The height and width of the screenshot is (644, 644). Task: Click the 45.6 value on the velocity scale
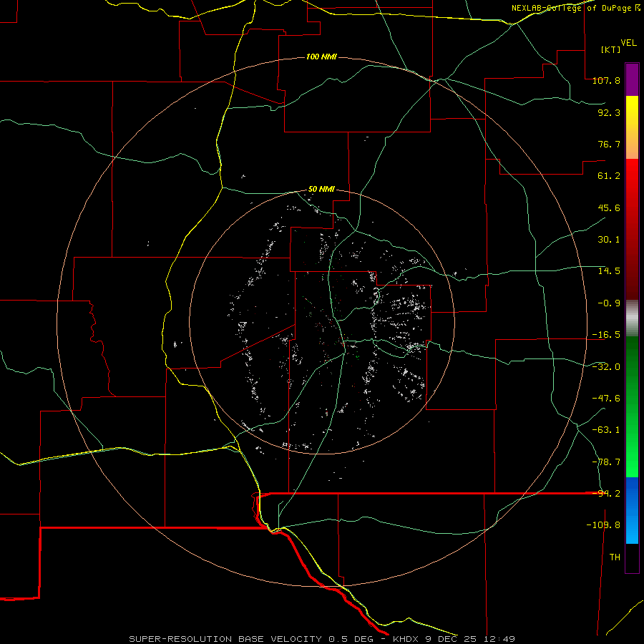[x=609, y=208]
